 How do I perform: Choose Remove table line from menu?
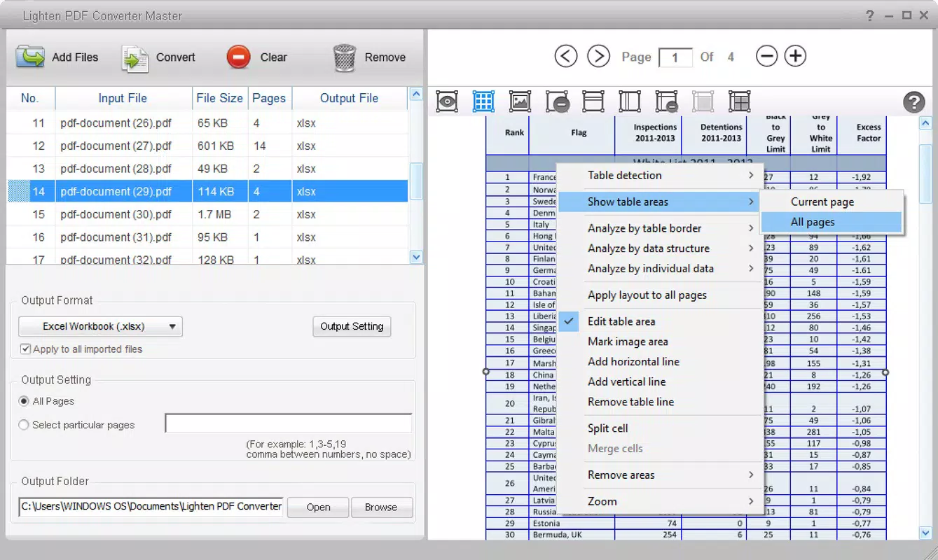click(x=660, y=402)
